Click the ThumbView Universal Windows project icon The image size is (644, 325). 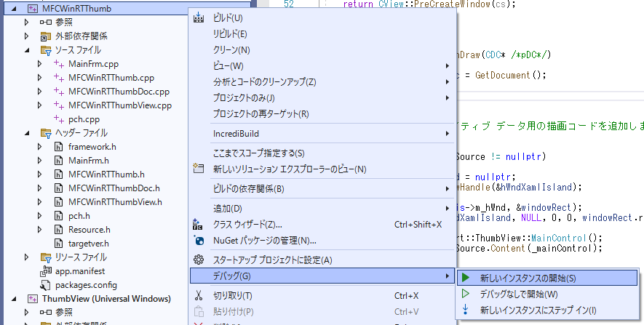pyautogui.click(x=33, y=299)
